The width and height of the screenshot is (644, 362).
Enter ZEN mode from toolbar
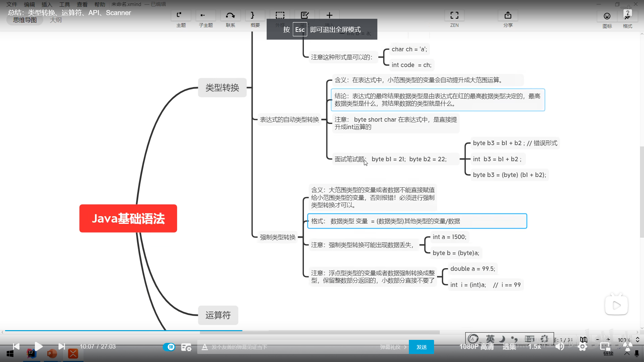click(x=454, y=15)
